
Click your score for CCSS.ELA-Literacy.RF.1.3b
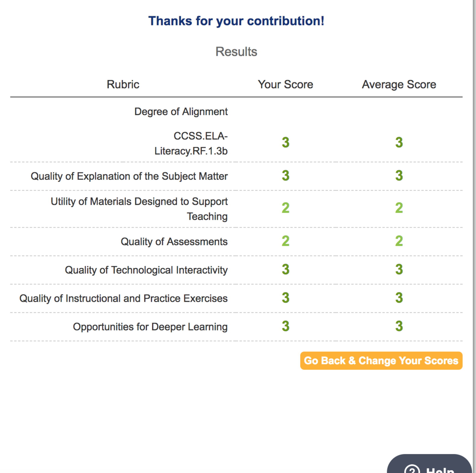coord(286,143)
